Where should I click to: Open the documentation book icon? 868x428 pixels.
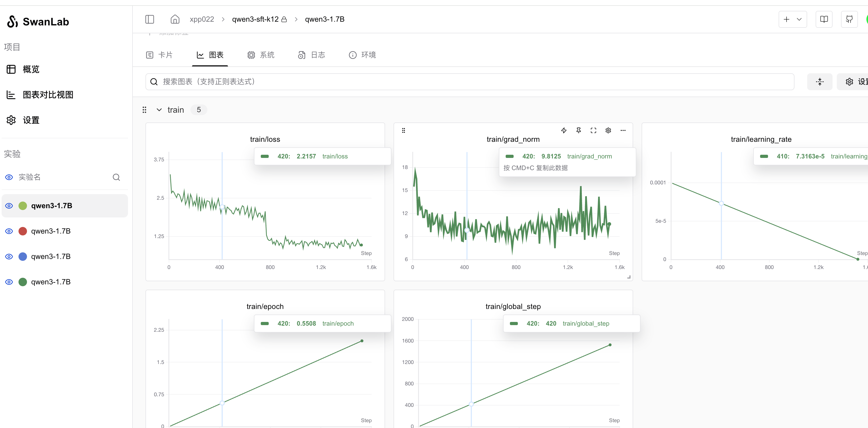pos(824,19)
